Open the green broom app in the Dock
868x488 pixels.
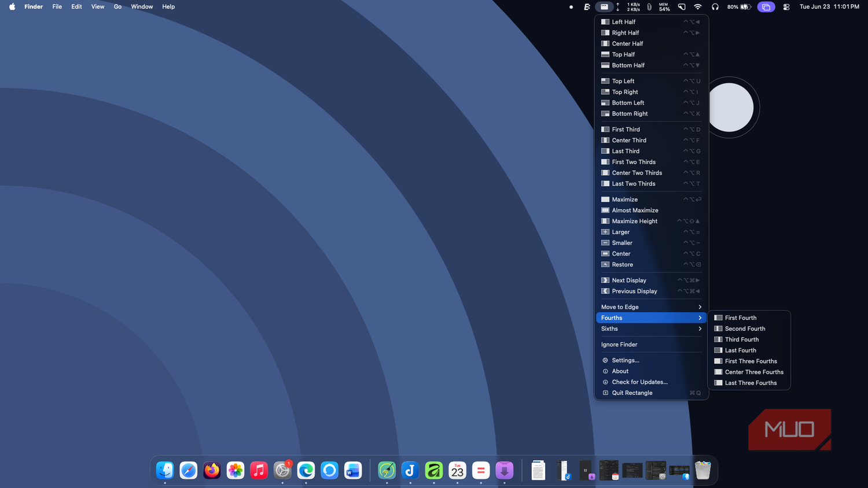pos(387,471)
